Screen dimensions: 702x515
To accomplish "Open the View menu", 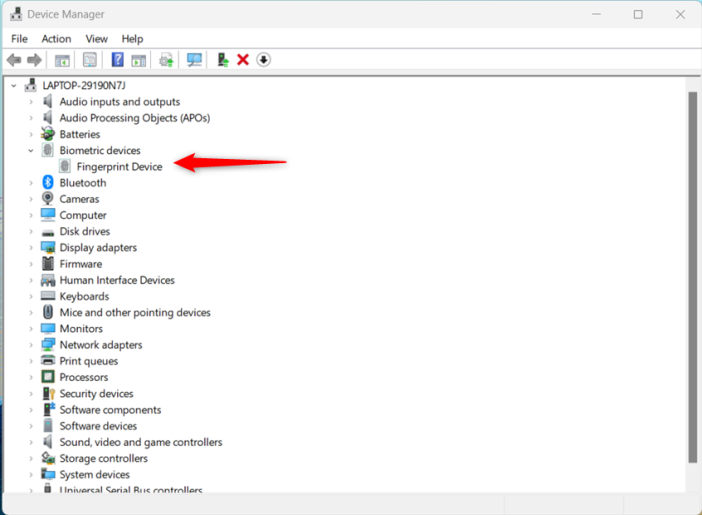I will pyautogui.click(x=97, y=39).
